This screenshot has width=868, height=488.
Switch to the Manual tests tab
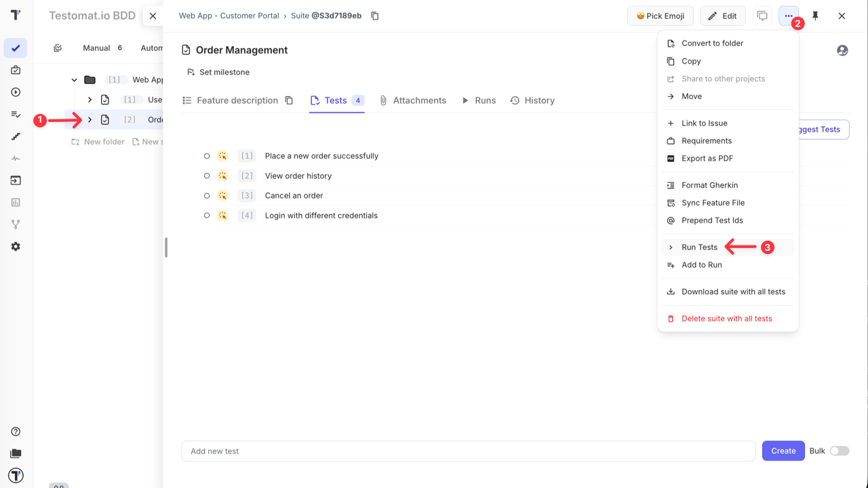(x=103, y=48)
